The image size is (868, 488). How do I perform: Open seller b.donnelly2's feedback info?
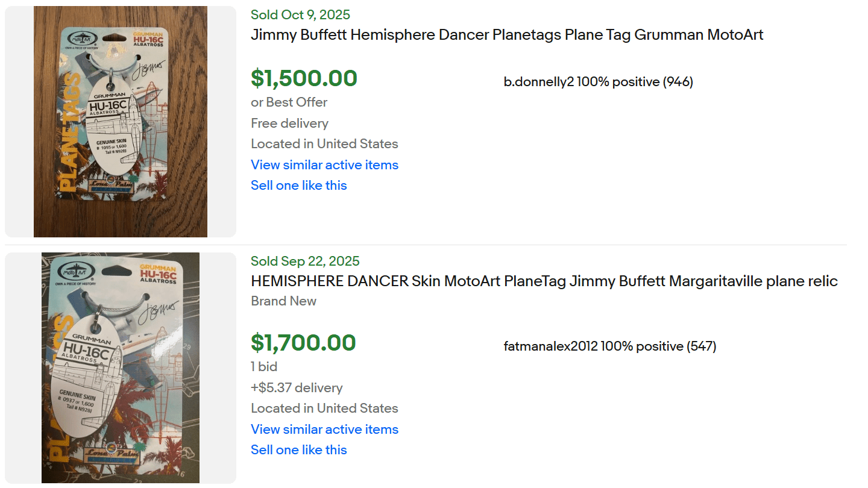pos(598,82)
